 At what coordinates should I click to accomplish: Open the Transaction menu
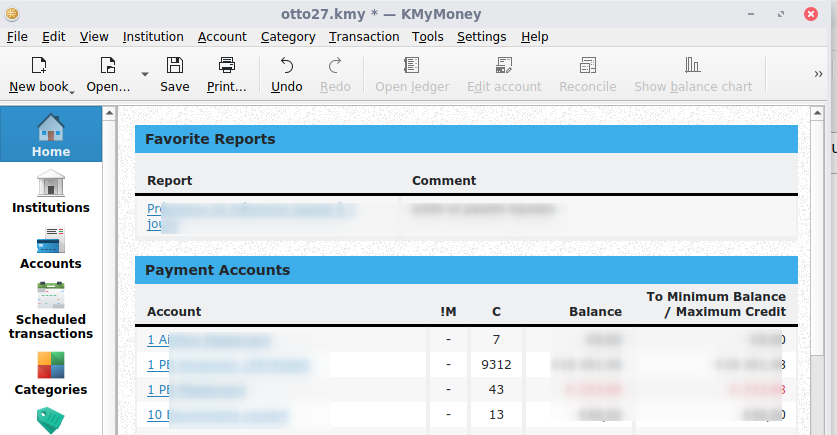(363, 37)
